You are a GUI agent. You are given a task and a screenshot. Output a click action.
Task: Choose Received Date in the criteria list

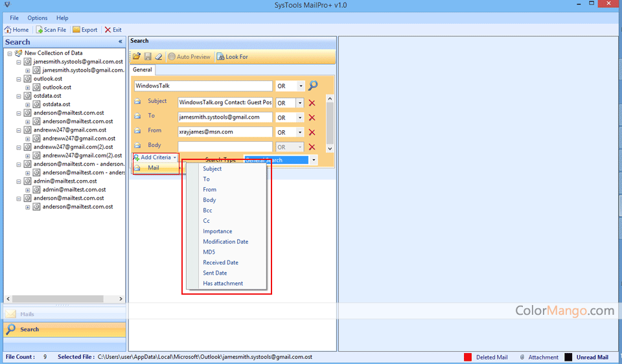point(220,262)
